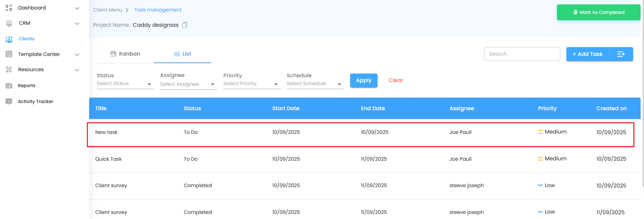Open Clients via its people icon
Viewport: 644px width, 219px height.
pos(9,39)
